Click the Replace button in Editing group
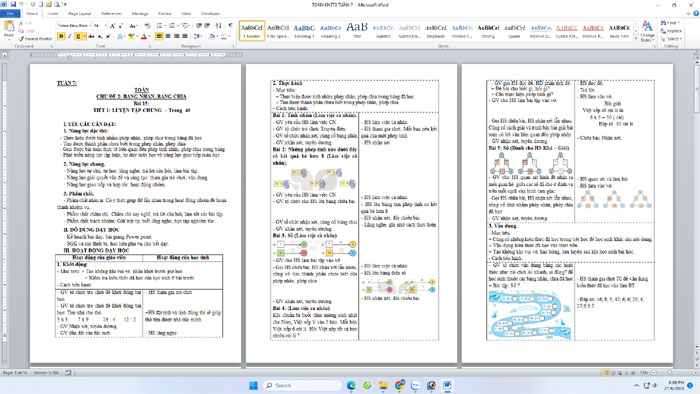Viewport: 700px width, 394px height. point(671,31)
